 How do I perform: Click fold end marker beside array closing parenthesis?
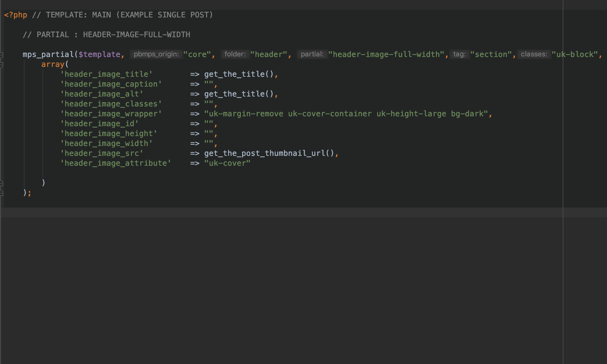(x=1, y=183)
